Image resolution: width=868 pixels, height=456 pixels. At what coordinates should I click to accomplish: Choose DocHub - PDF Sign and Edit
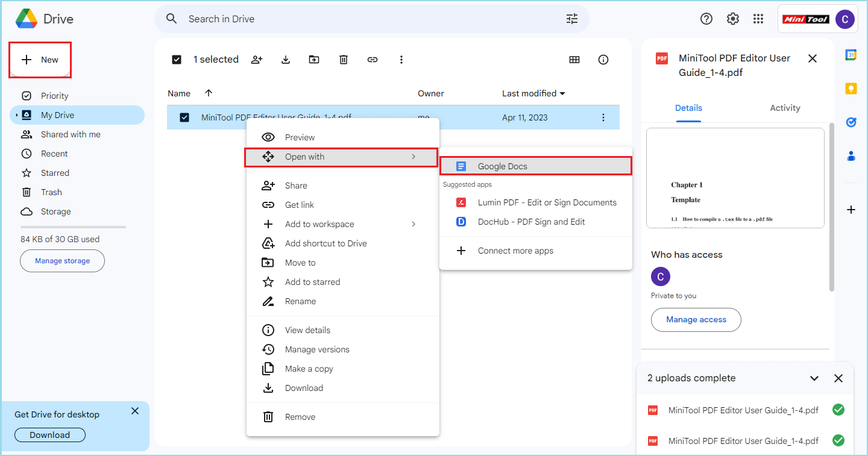point(535,222)
